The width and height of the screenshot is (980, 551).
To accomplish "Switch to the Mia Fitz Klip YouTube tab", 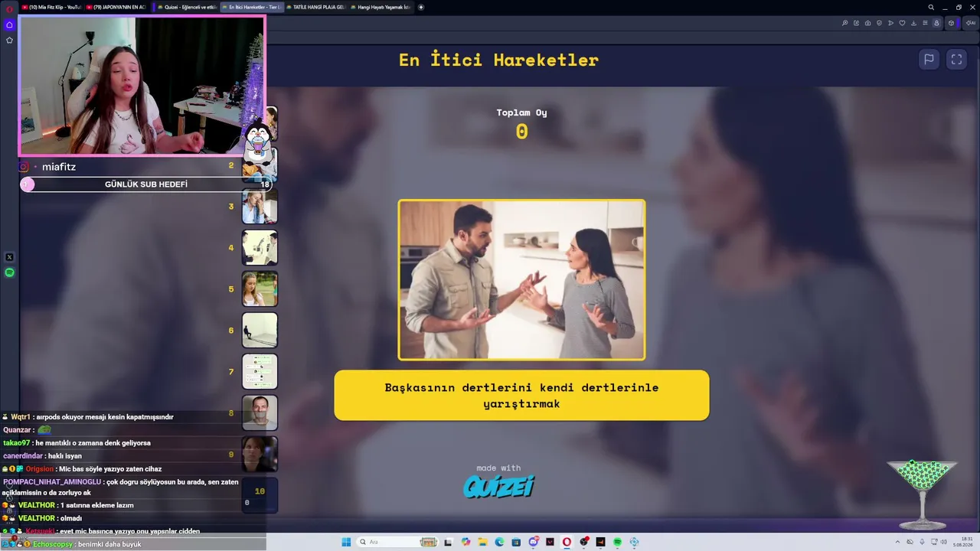I will [x=51, y=7].
